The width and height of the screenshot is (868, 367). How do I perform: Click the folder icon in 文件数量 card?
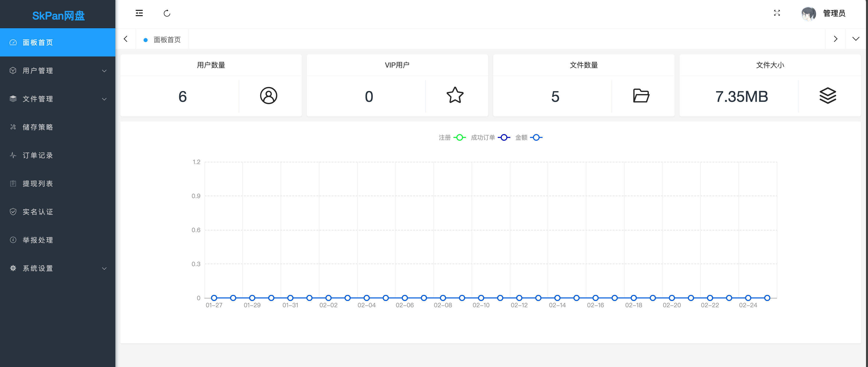coord(641,96)
